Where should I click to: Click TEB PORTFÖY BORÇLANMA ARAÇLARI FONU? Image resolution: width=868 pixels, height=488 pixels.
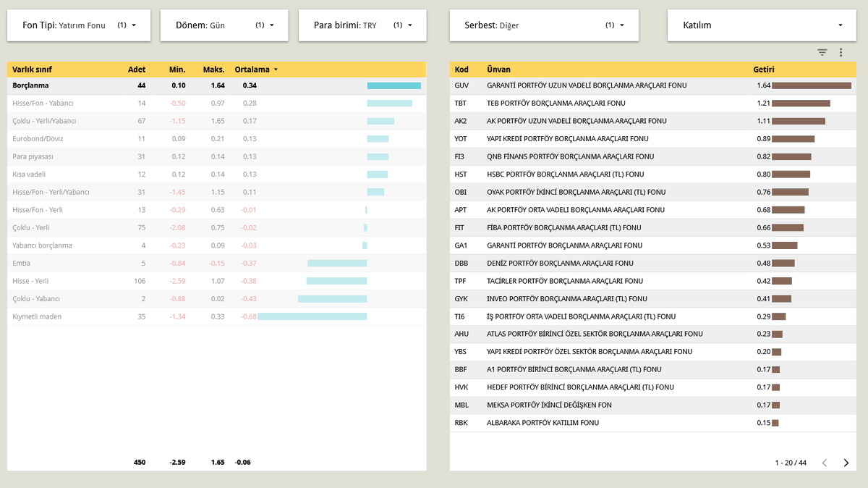point(556,104)
